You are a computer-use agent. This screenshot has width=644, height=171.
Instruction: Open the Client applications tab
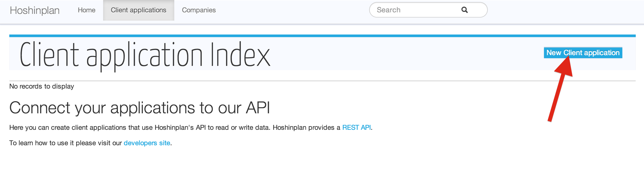click(139, 10)
